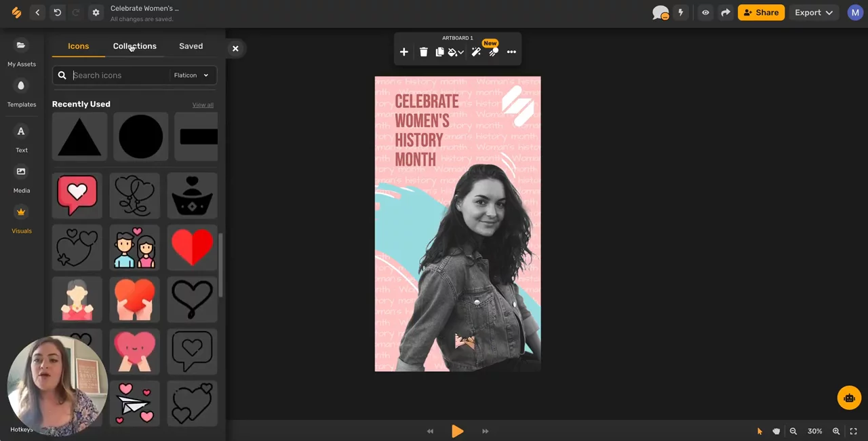Click the orange Share button

(x=761, y=12)
